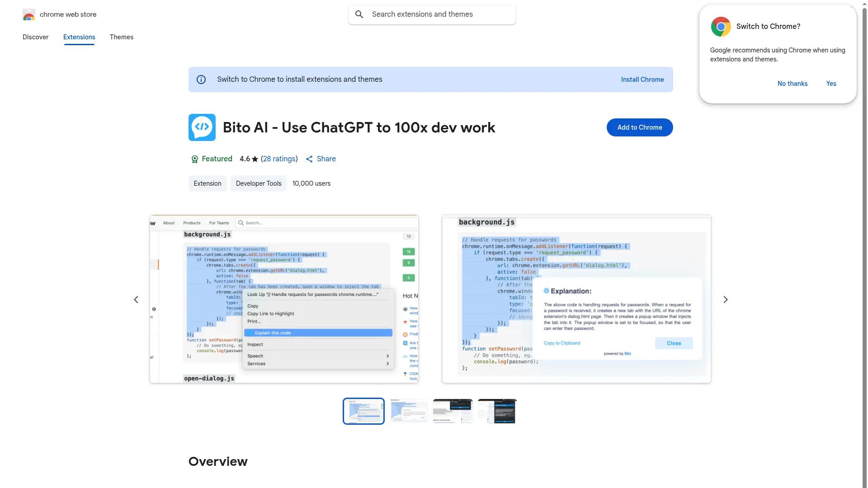Click the Featured badge icon
Screen dimensions: 868x488
click(194, 159)
